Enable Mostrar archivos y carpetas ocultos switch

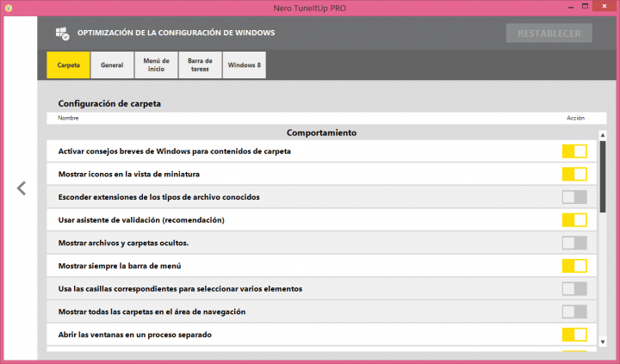(574, 243)
